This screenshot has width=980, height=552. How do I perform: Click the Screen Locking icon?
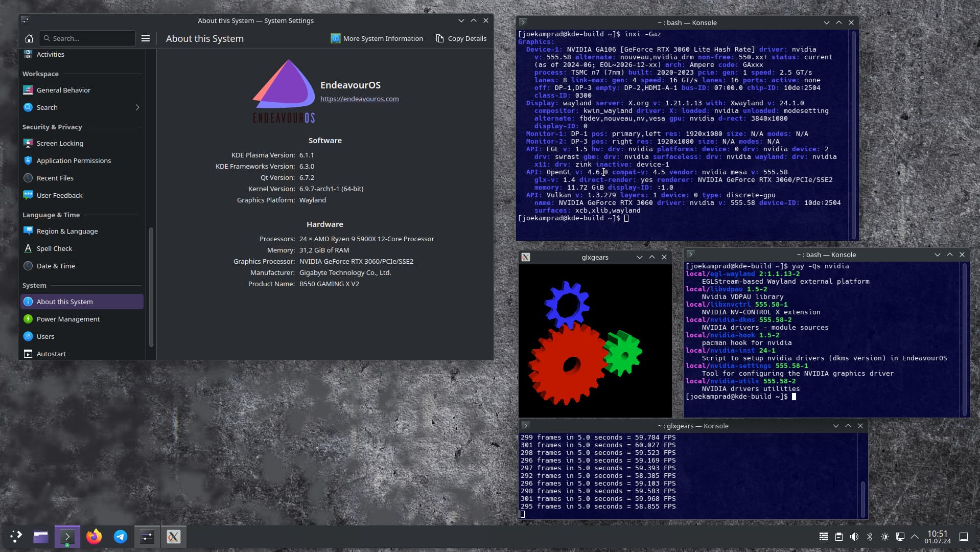pos(28,143)
